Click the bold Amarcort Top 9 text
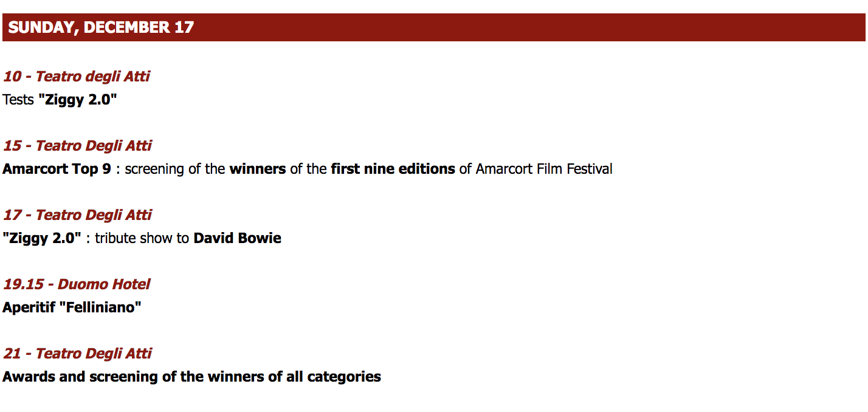 pos(57,169)
